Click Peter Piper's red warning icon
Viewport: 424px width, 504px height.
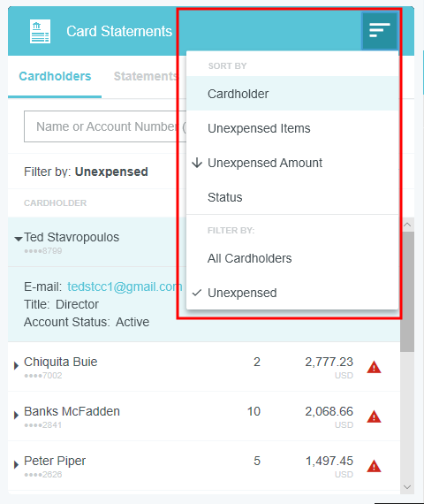click(x=374, y=466)
